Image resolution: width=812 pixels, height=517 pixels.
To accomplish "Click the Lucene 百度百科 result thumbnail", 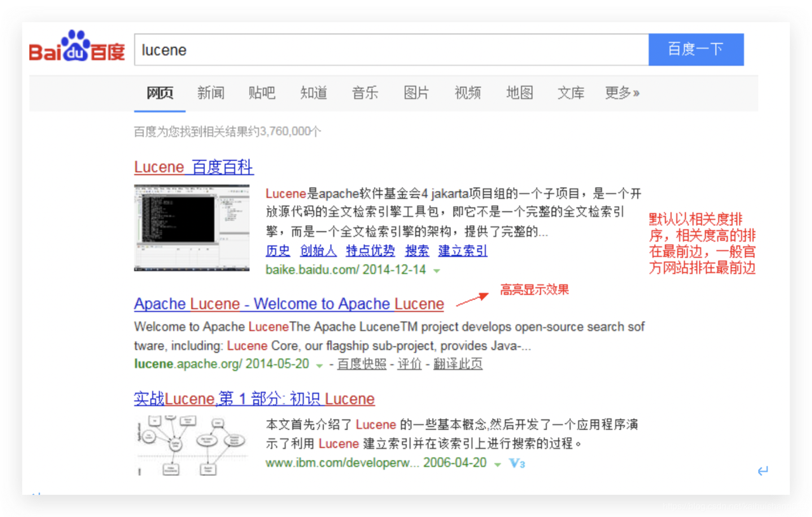I will (x=192, y=228).
